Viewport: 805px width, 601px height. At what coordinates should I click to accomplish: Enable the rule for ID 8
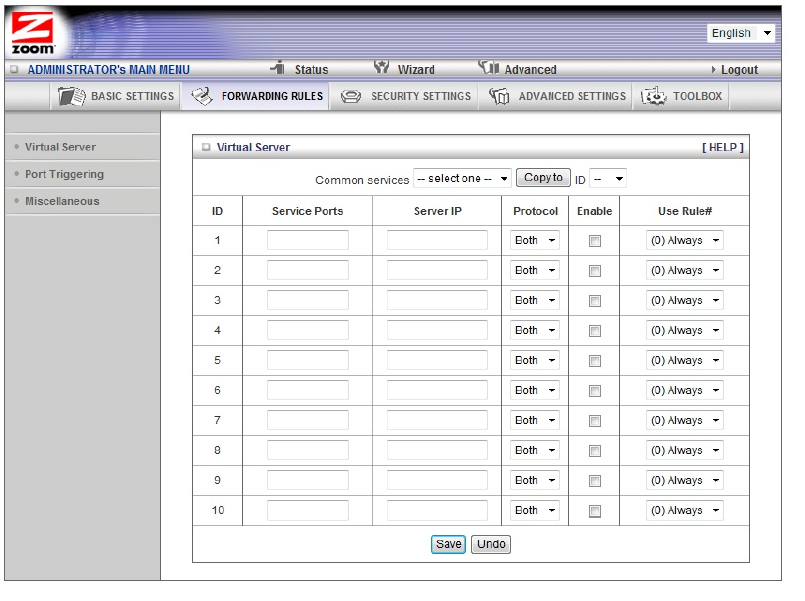click(595, 451)
